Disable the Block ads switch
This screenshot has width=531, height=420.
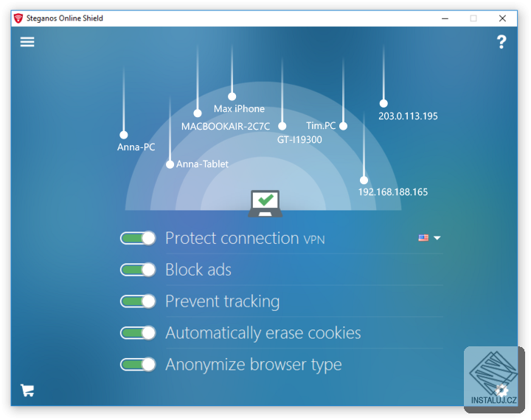(138, 270)
